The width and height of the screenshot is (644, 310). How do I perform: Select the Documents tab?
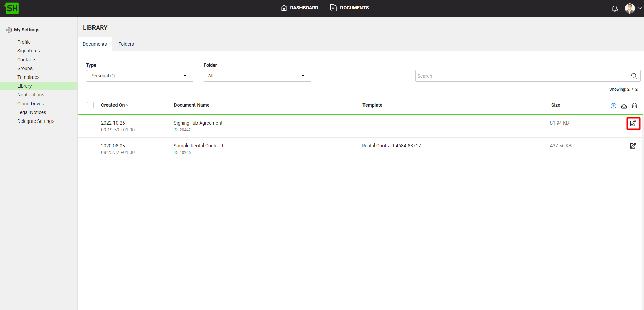click(95, 44)
